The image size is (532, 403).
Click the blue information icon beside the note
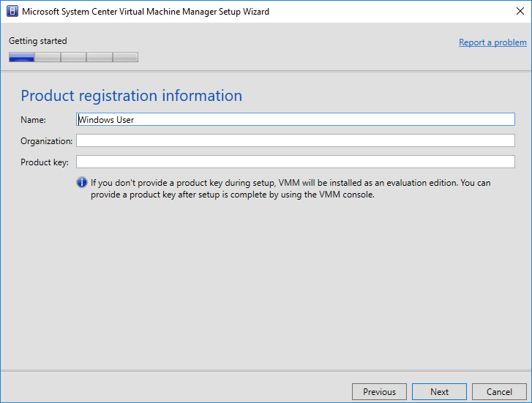coord(82,183)
